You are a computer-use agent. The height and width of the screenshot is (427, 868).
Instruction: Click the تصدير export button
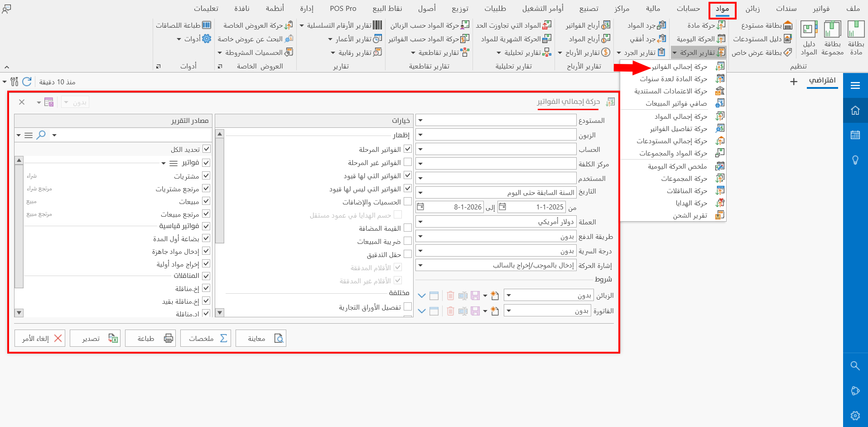point(95,338)
